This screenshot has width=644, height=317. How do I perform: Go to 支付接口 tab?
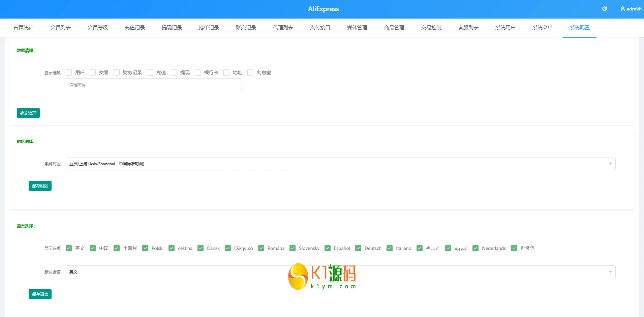(320, 28)
